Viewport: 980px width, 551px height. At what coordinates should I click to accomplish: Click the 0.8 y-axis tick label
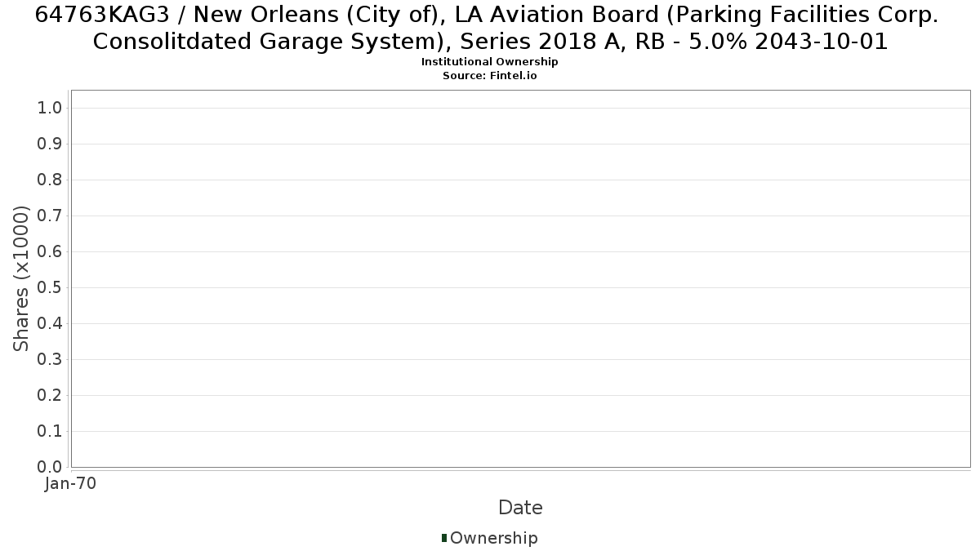(51, 180)
